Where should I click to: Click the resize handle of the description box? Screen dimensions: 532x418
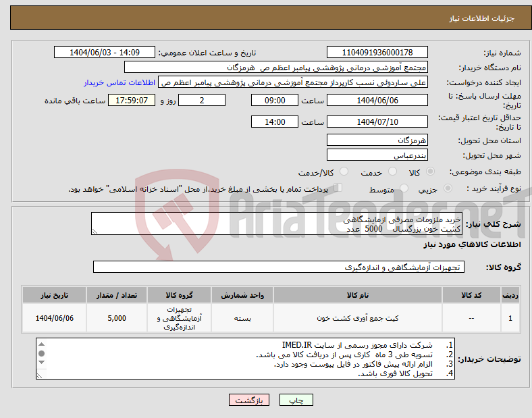95,232
